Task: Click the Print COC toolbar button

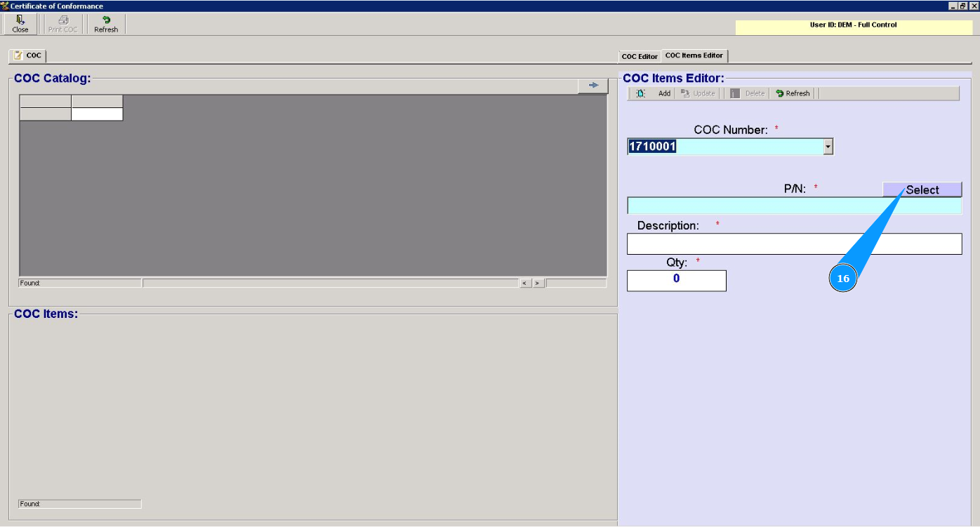Action: pos(62,25)
